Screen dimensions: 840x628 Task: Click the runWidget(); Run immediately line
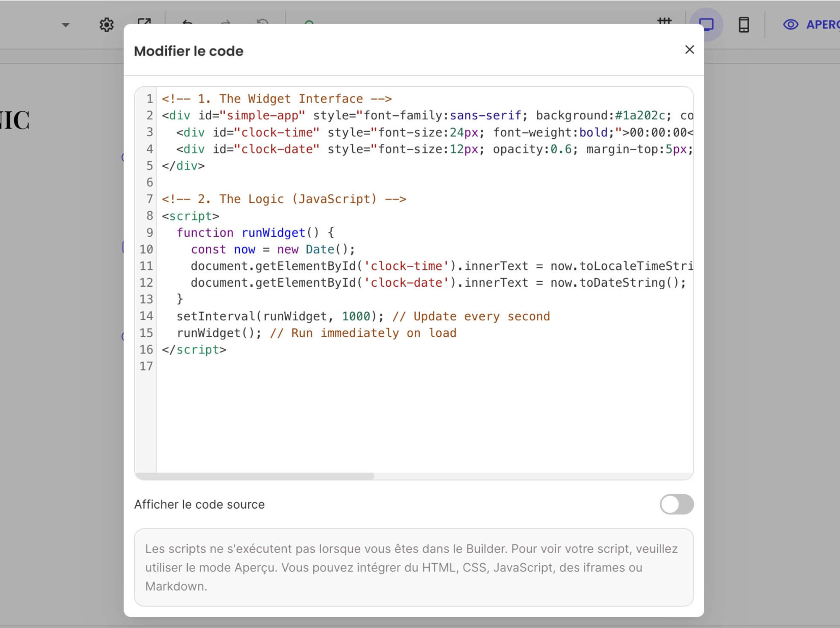pos(316,333)
